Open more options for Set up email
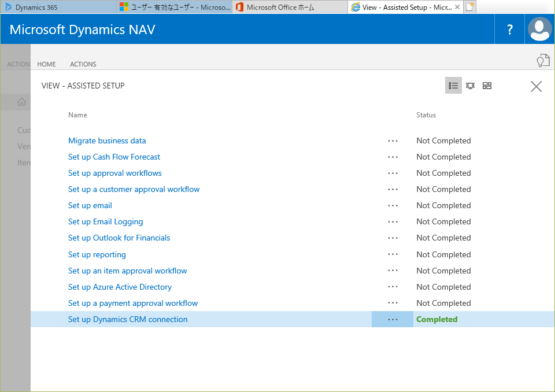555x392 pixels. coord(393,206)
